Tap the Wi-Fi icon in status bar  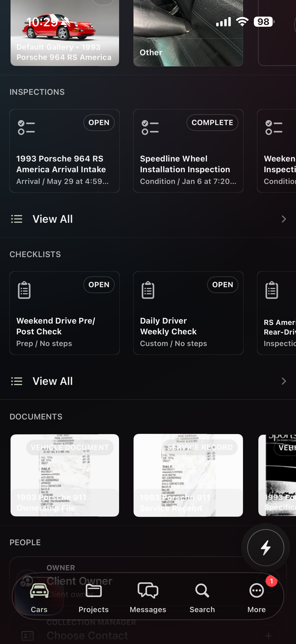click(x=242, y=22)
